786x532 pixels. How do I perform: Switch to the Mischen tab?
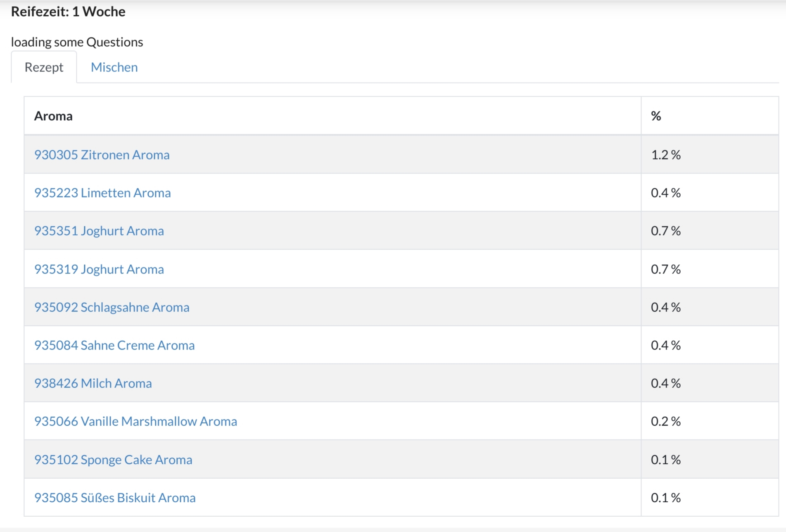pos(114,67)
